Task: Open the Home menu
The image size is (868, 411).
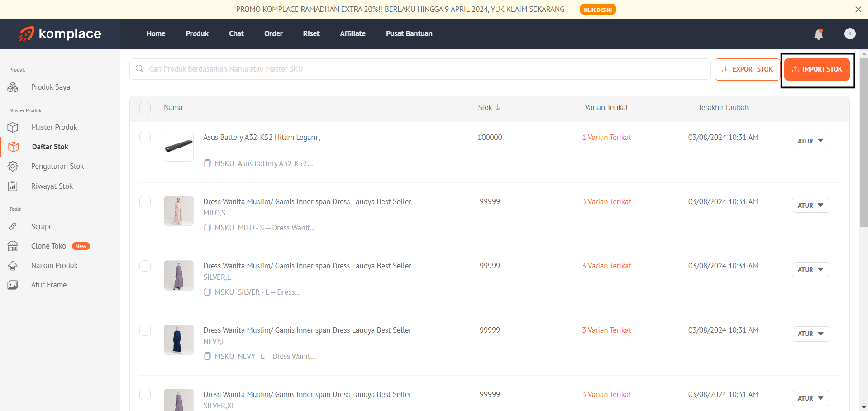Action: (156, 33)
